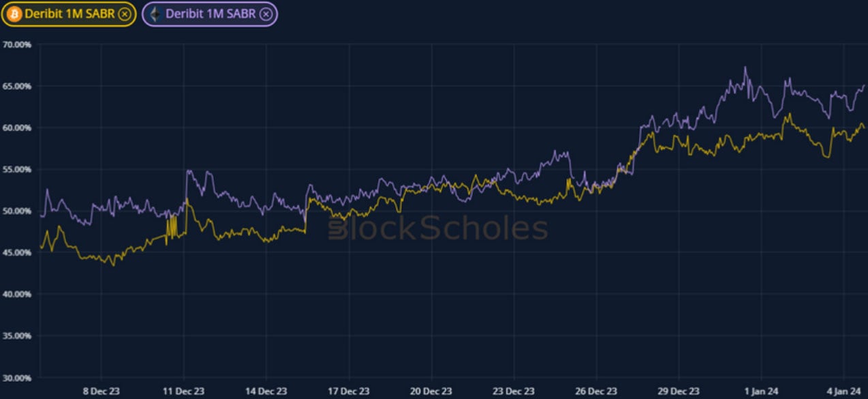This screenshot has height=399, width=868.
Task: Click the 1 Jan 24 date label
Action: [762, 391]
